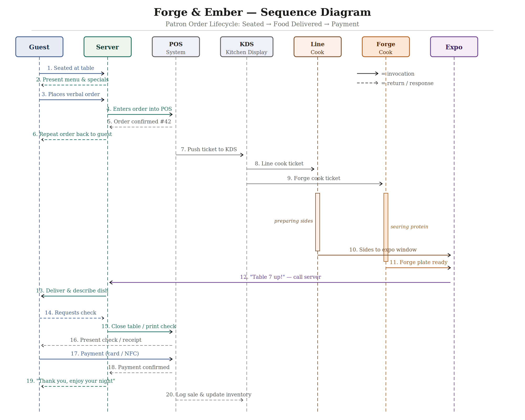Viewport: 525px width, 420px height.
Task: Click message '20. Log sale & update inventory'
Action: click(x=209, y=395)
